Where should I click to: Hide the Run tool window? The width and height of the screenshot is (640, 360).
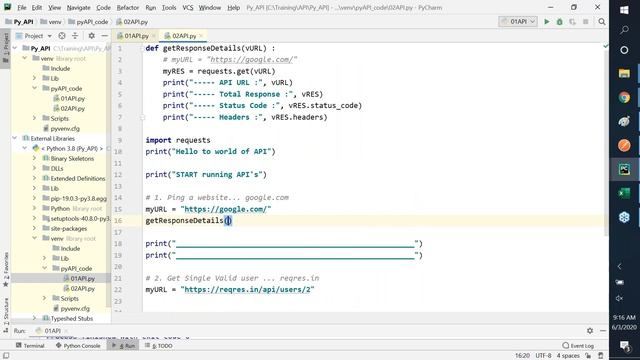[x=603, y=331]
